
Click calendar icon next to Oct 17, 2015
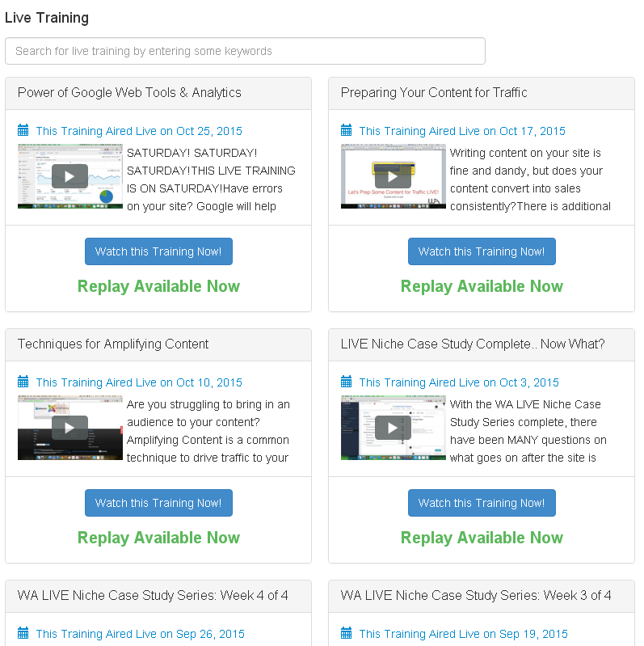pos(347,130)
